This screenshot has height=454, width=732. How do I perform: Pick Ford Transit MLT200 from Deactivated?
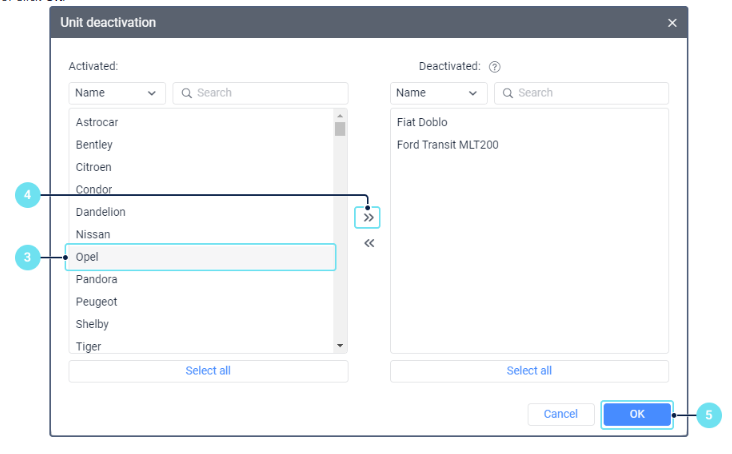pyautogui.click(x=447, y=145)
